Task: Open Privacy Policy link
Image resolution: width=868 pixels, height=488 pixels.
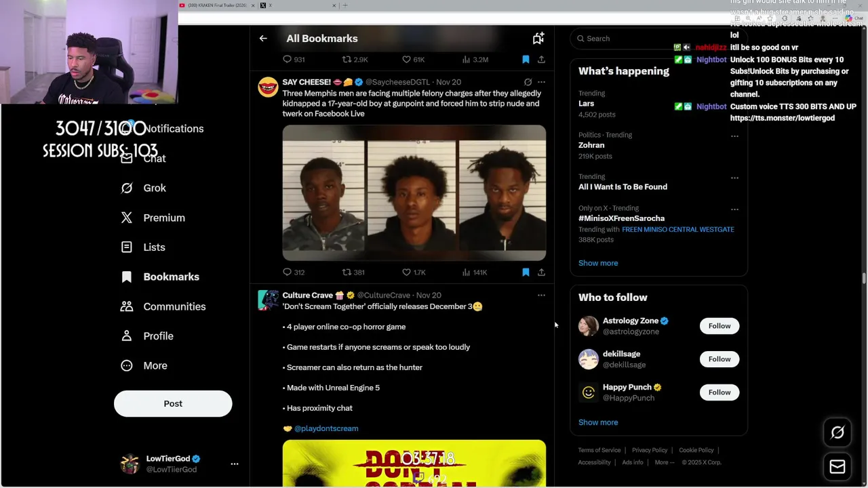Action: coord(650,450)
